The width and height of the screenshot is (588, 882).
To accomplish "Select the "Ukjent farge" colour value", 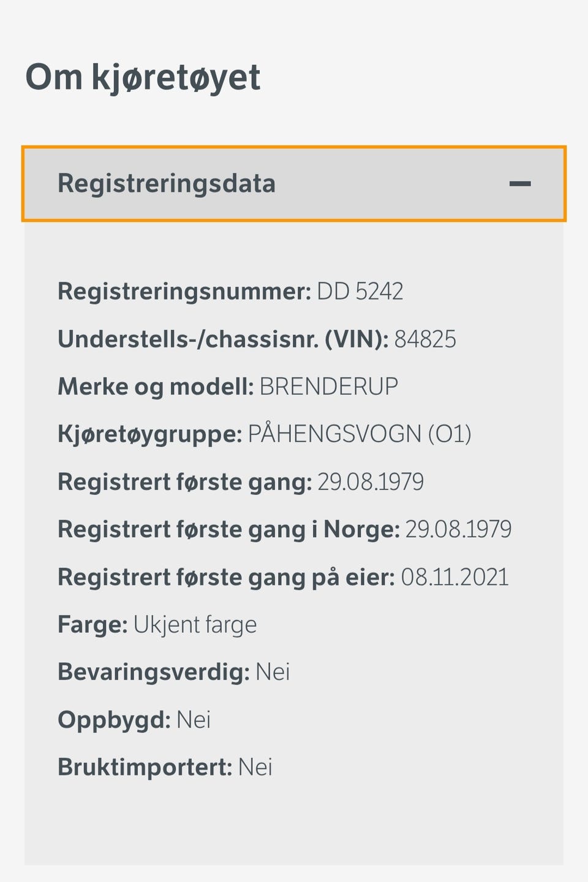I will pos(195,625).
